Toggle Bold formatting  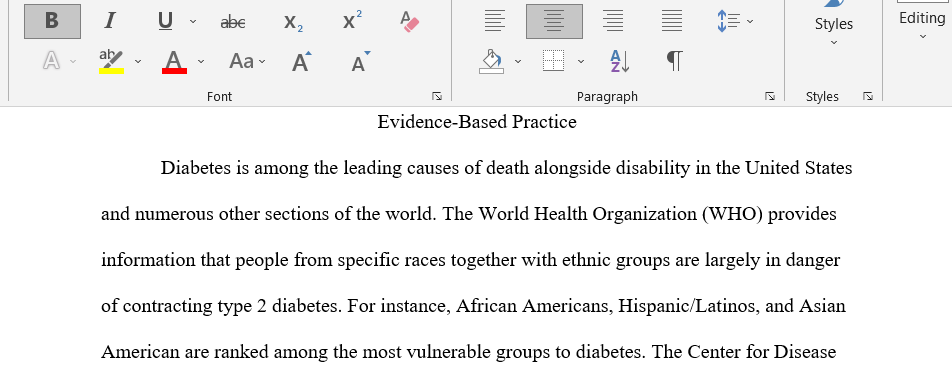[52, 21]
